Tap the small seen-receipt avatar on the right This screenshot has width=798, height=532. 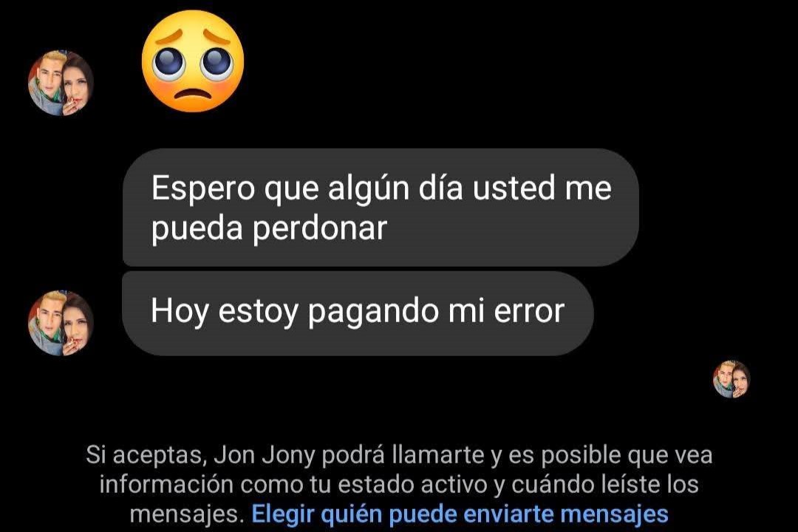click(731, 379)
